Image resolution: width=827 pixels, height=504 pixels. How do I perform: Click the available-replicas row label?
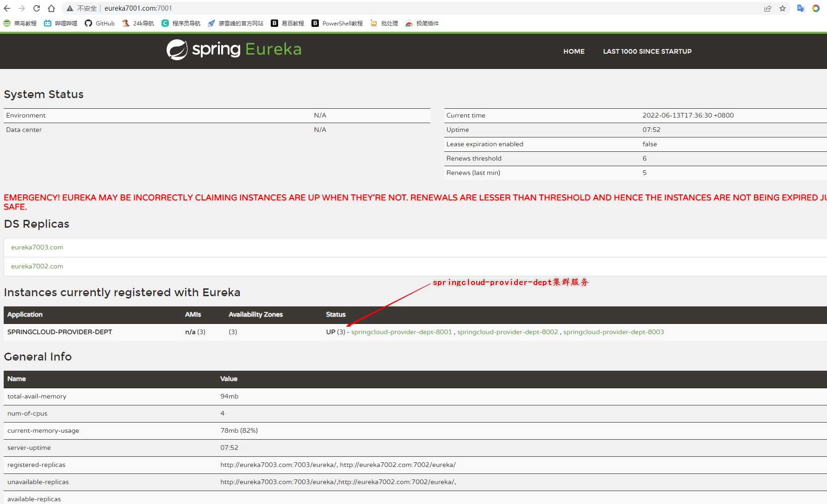tap(34, 499)
